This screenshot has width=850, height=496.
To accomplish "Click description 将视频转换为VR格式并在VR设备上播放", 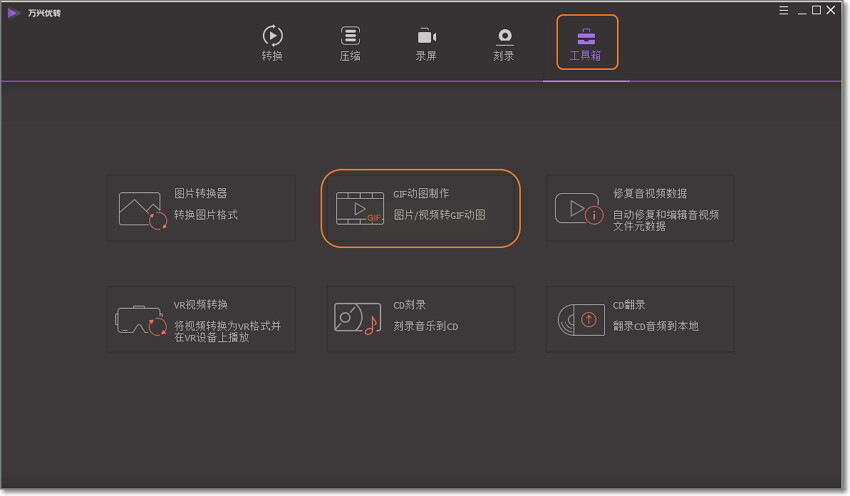I will point(227,331).
